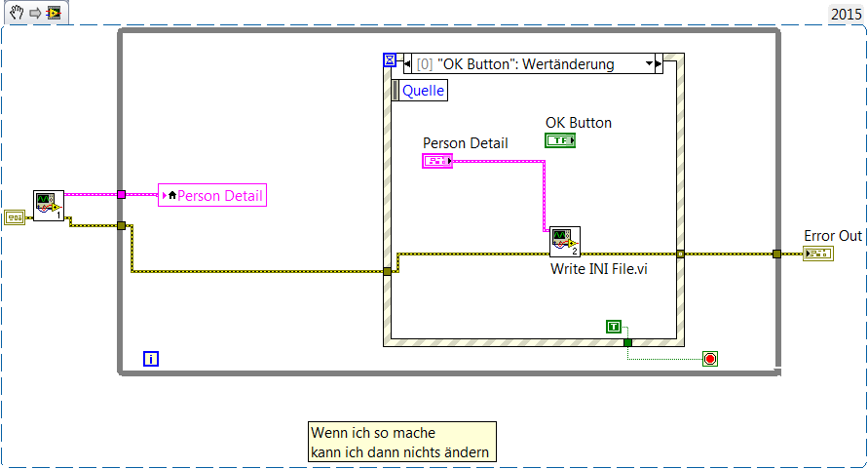Click the Person Detail terminal label
The width and height of the screenshot is (868, 469).
coord(465,143)
